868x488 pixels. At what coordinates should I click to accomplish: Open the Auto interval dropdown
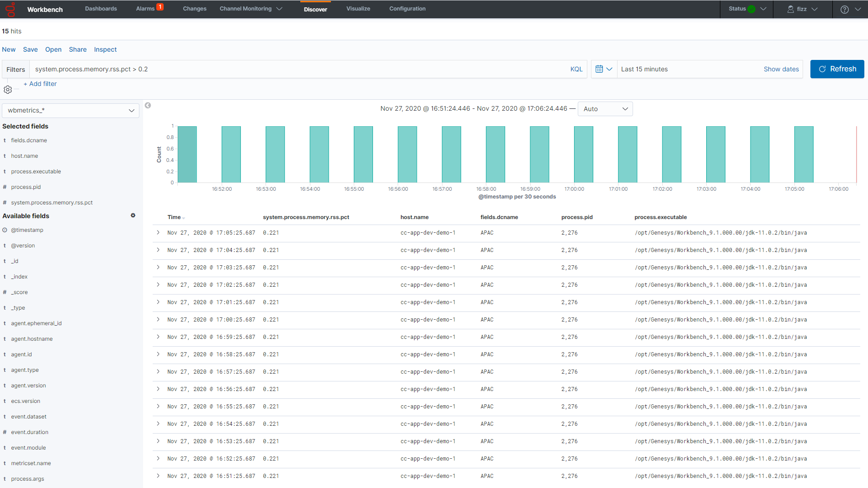click(x=605, y=109)
